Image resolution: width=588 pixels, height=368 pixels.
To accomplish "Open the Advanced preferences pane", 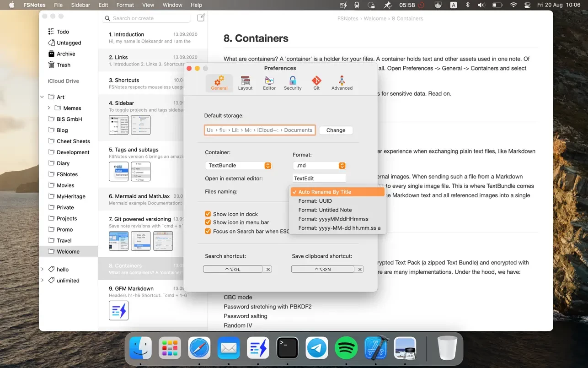I will [x=342, y=82].
